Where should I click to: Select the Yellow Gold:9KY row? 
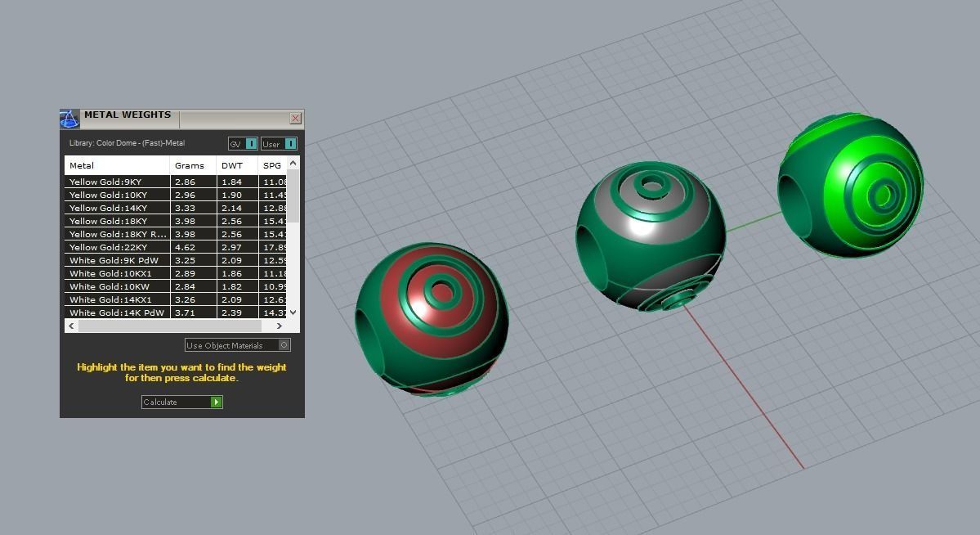pyautogui.click(x=176, y=182)
